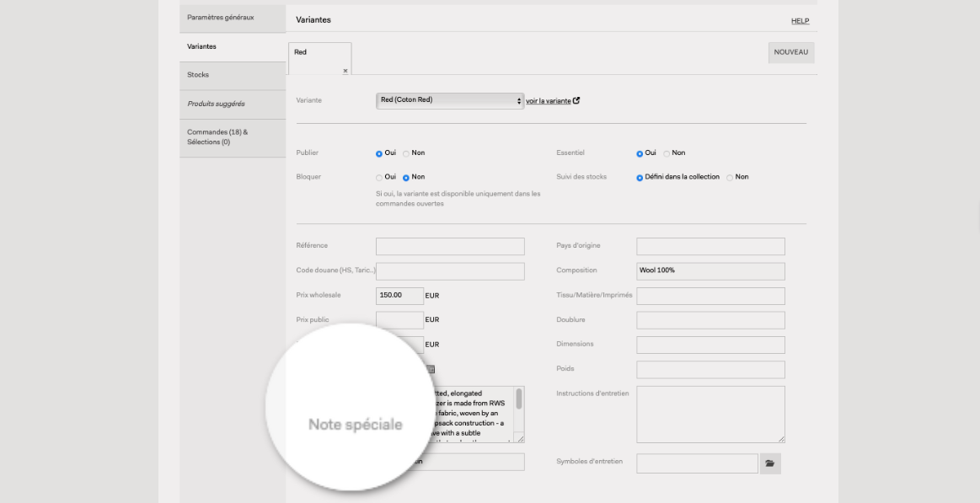Image resolution: width=980 pixels, height=503 pixels.
Task: Open the Variante dropdown showing Red (Coton Red)
Action: [x=449, y=100]
